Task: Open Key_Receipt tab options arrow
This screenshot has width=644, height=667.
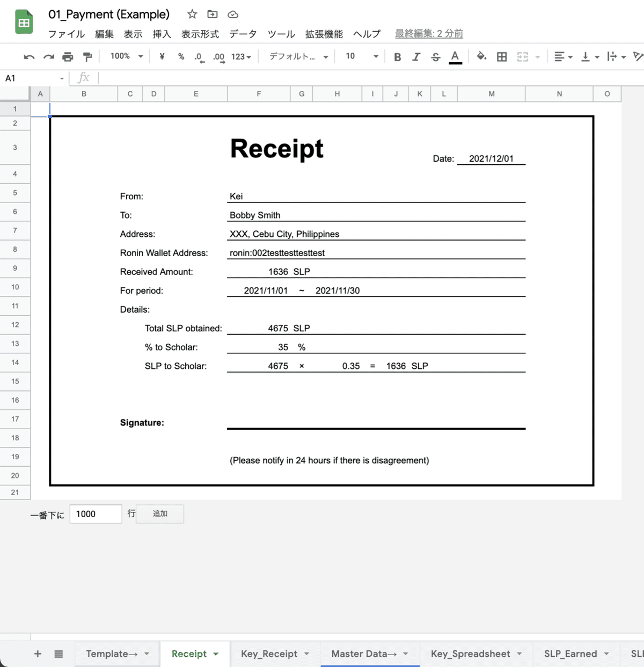Action: (x=306, y=654)
